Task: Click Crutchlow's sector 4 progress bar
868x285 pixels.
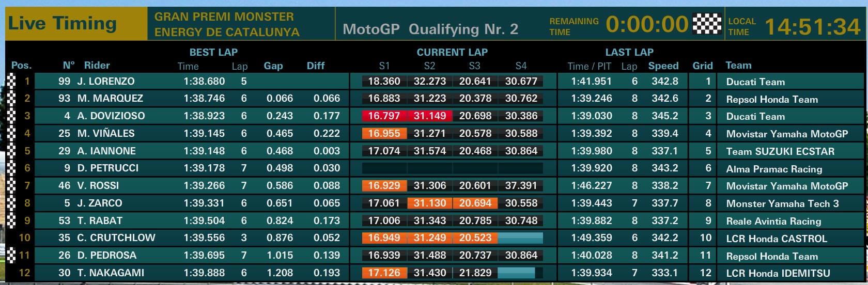Action: (520, 238)
